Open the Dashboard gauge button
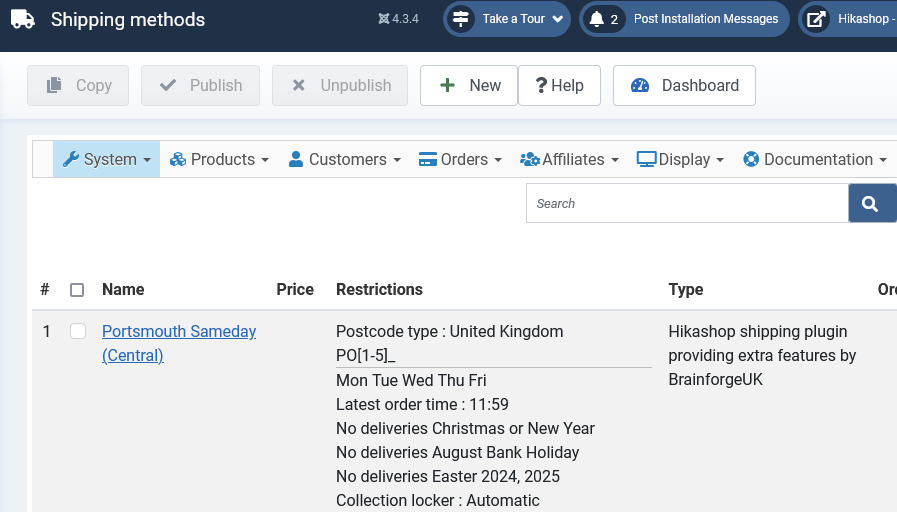The image size is (897, 512). 684,85
